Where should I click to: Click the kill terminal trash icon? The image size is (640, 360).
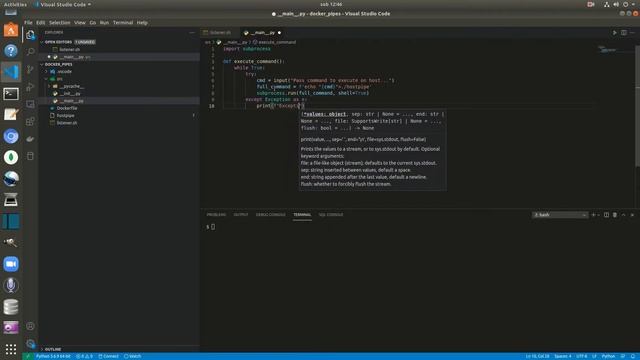point(615,215)
